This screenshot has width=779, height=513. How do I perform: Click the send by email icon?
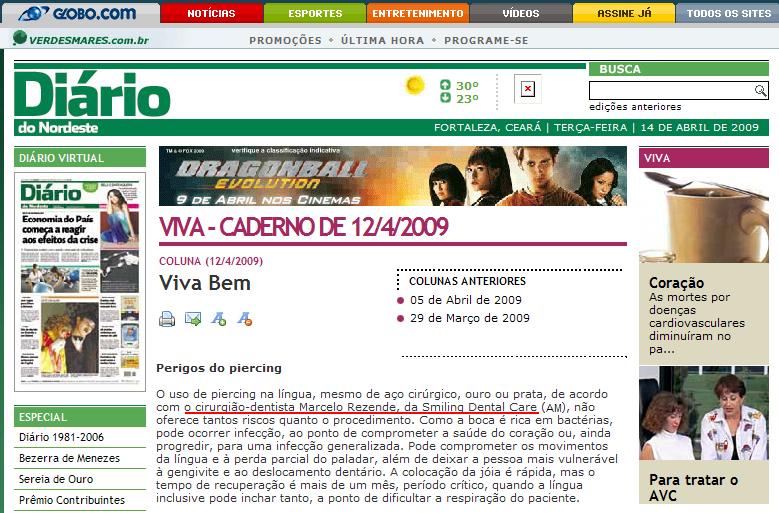pyautogui.click(x=193, y=319)
